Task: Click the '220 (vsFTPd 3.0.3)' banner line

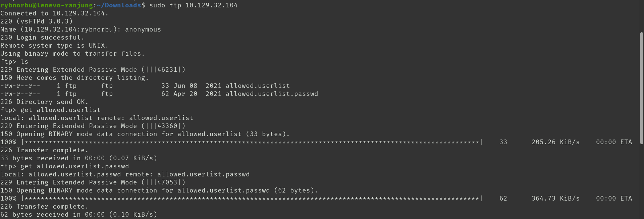Action: point(36,21)
